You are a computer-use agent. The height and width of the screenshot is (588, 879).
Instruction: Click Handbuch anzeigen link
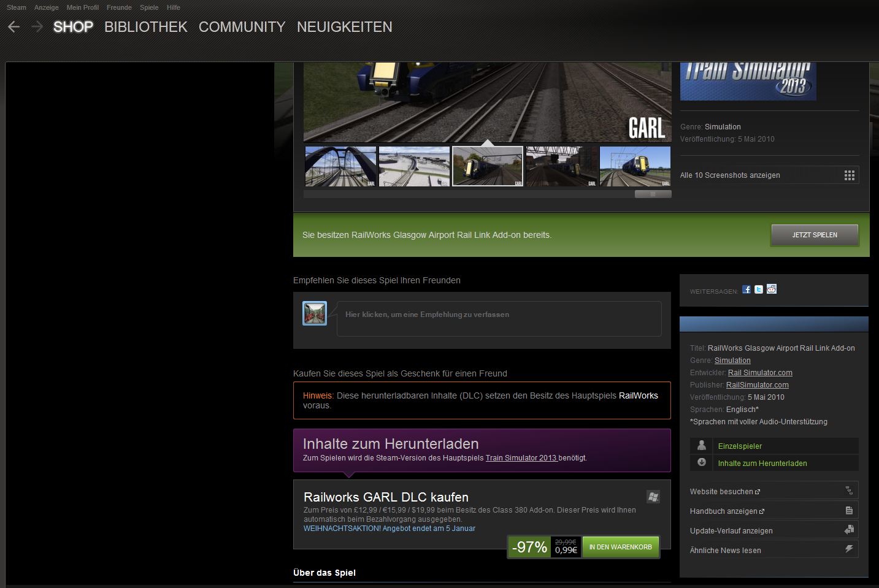click(724, 511)
